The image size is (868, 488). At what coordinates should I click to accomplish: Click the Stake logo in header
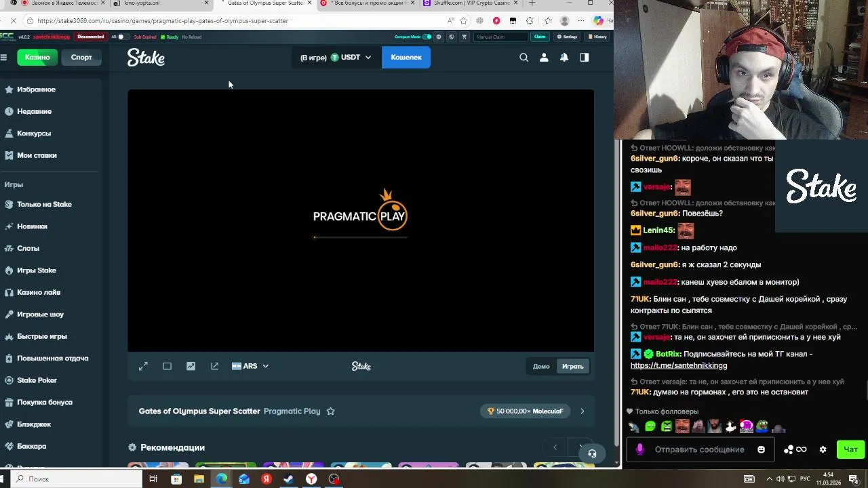pos(146,58)
